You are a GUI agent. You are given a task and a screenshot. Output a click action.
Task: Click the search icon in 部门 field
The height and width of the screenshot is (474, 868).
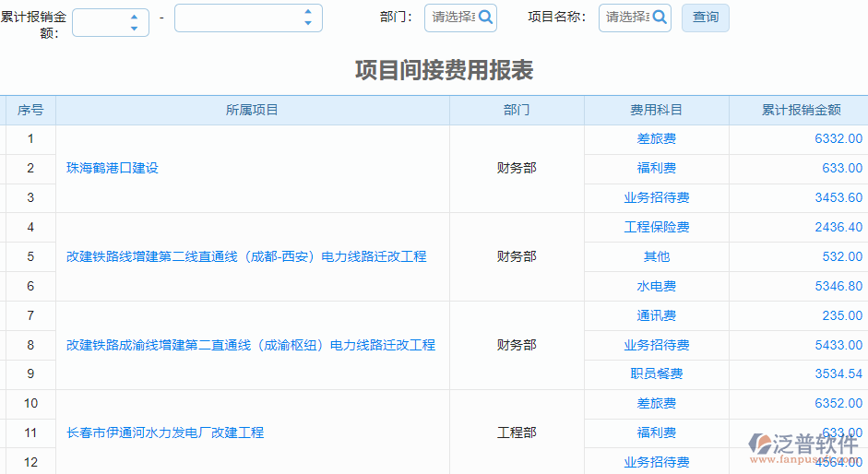pos(485,18)
